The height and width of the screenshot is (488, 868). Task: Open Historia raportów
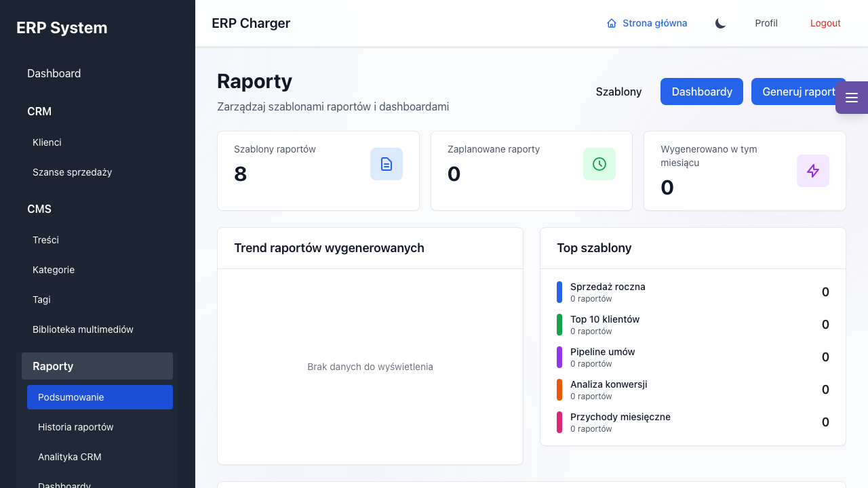click(x=100, y=427)
